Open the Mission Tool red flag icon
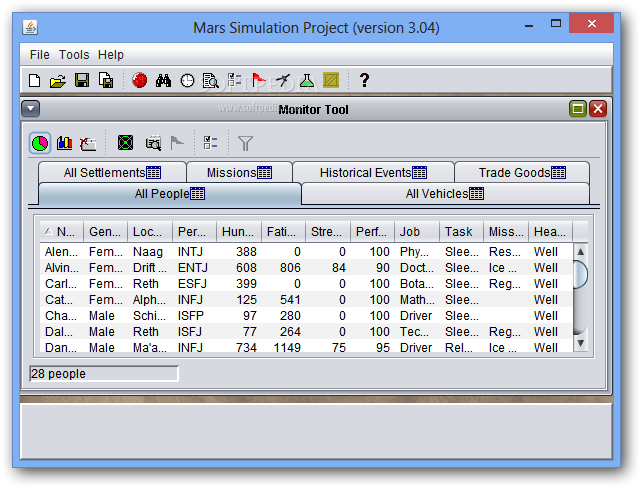Image resolution: width=641 pixels, height=488 pixels. 259,80
